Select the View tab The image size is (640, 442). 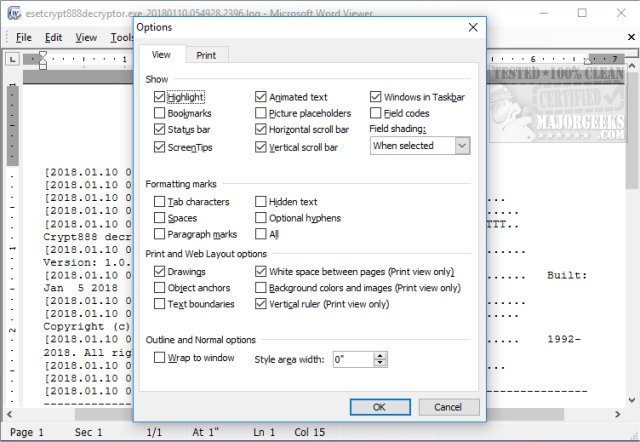pos(161,55)
